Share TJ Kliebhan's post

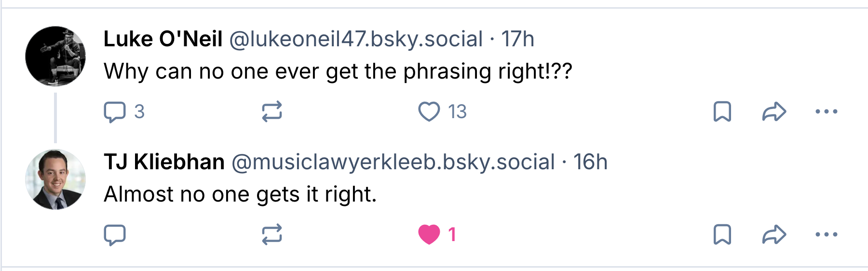tap(774, 235)
